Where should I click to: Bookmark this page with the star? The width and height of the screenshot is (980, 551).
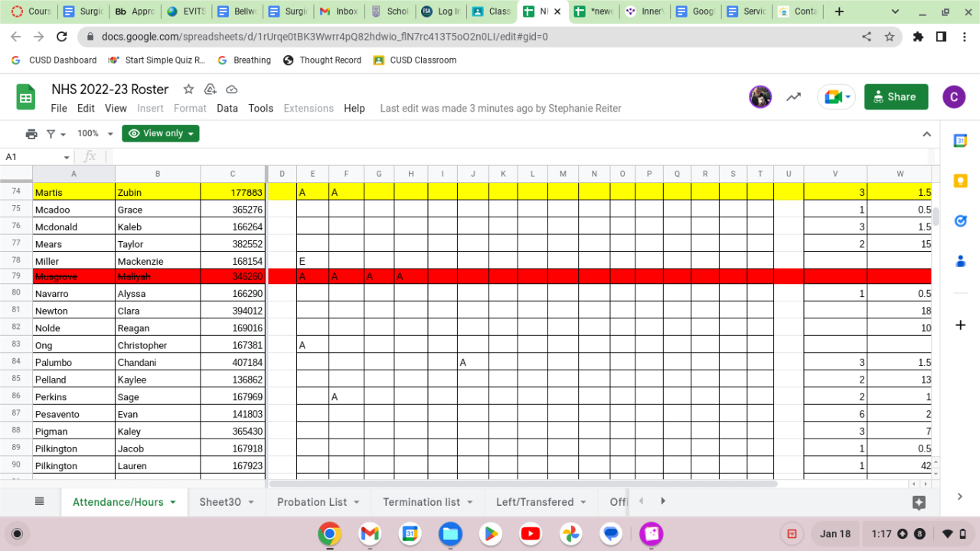pos(890,37)
